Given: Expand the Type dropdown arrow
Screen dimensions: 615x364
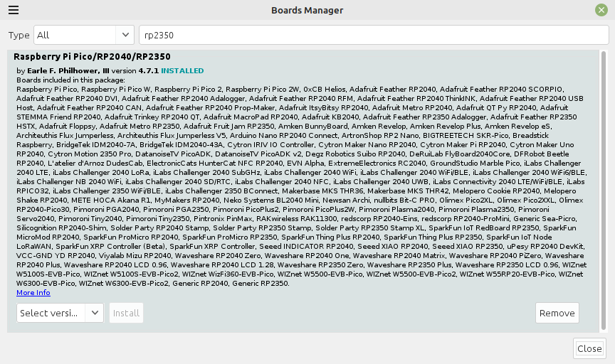Looking at the screenshot, I should click(125, 35).
